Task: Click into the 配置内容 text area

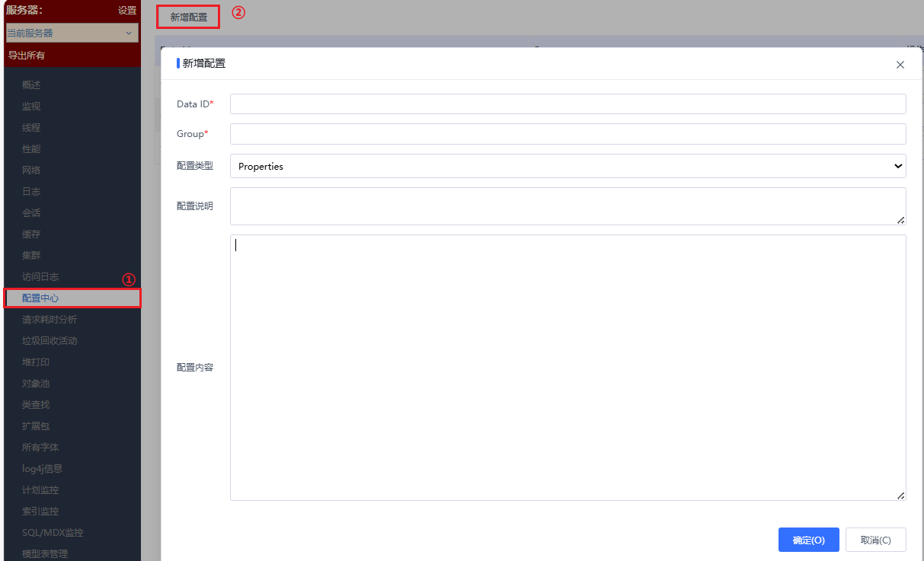Action: pyautogui.click(x=568, y=368)
